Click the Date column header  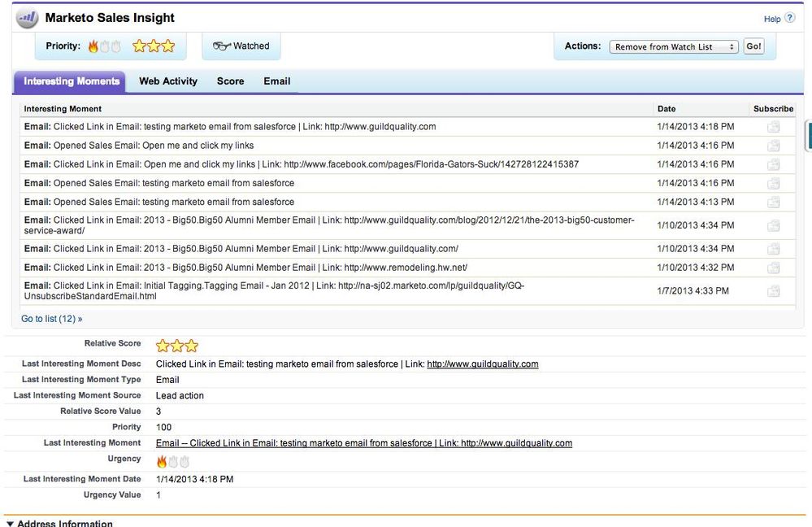tap(667, 109)
